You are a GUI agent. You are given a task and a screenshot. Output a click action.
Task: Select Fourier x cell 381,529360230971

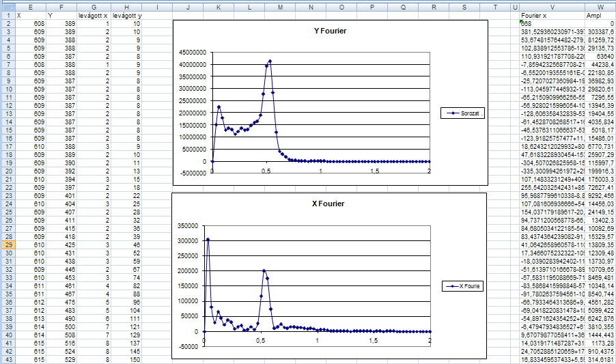click(552, 32)
